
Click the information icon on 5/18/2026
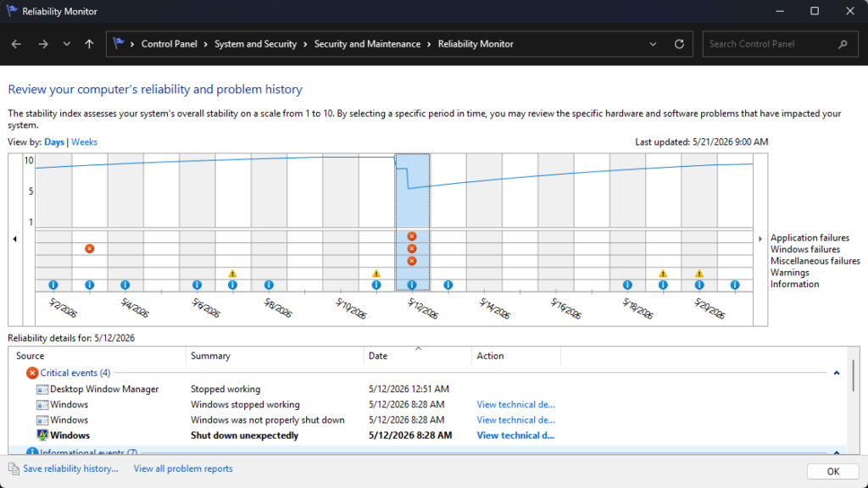[627, 285]
